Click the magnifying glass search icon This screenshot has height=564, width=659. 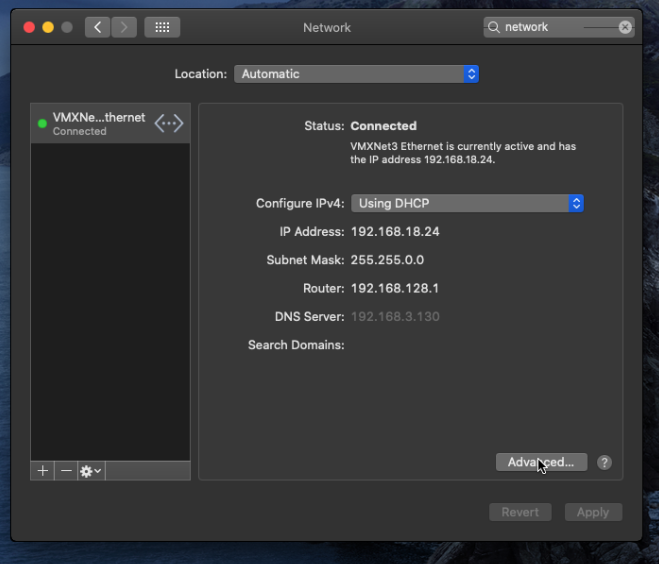tap(494, 27)
